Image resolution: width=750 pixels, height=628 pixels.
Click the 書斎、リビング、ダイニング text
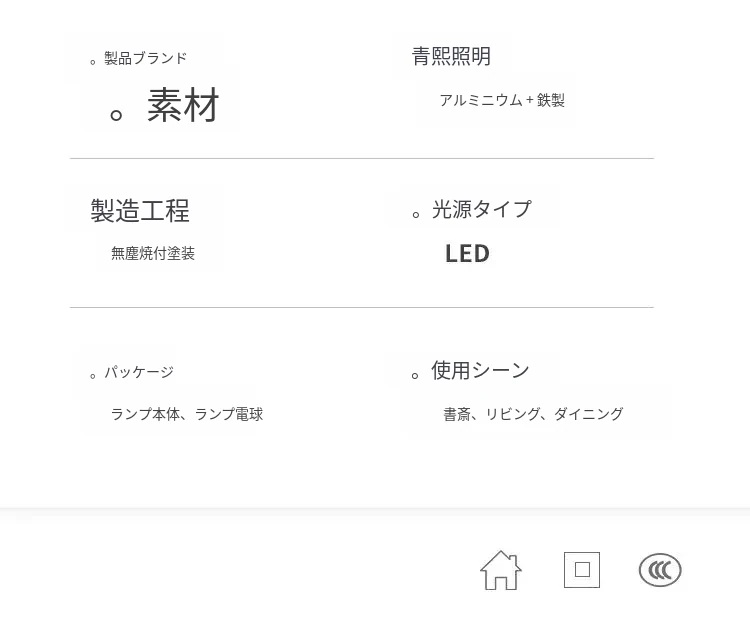533,414
